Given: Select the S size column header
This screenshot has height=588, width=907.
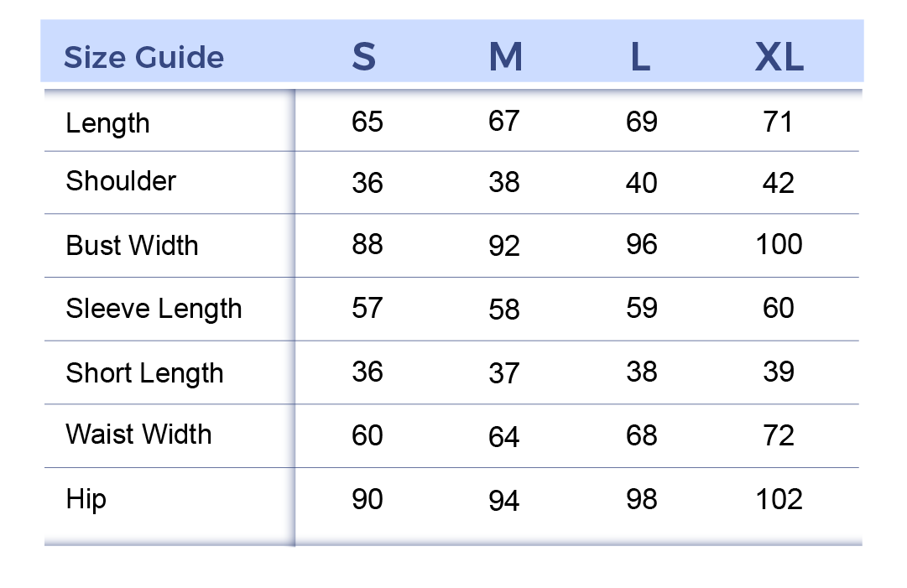Looking at the screenshot, I should (x=363, y=57).
